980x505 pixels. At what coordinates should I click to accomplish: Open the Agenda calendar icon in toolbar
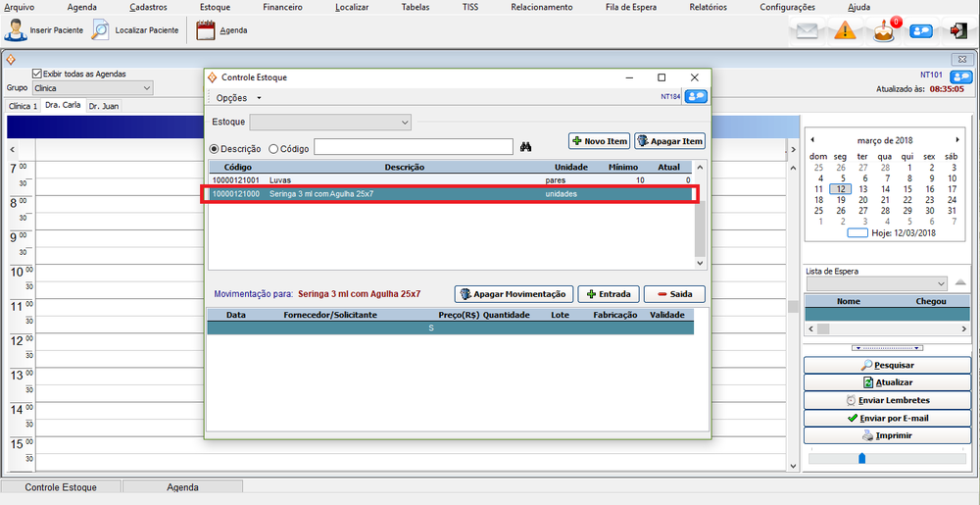[205, 30]
